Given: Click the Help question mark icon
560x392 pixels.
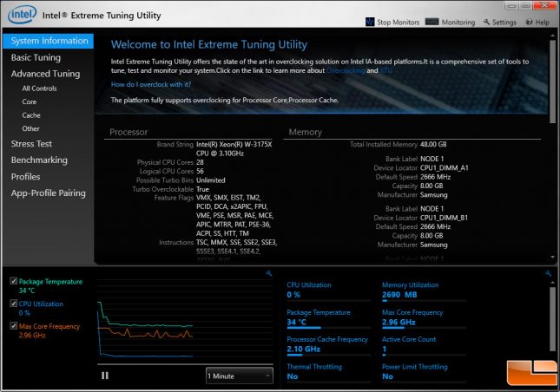Looking at the screenshot, I should pyautogui.click(x=529, y=22).
